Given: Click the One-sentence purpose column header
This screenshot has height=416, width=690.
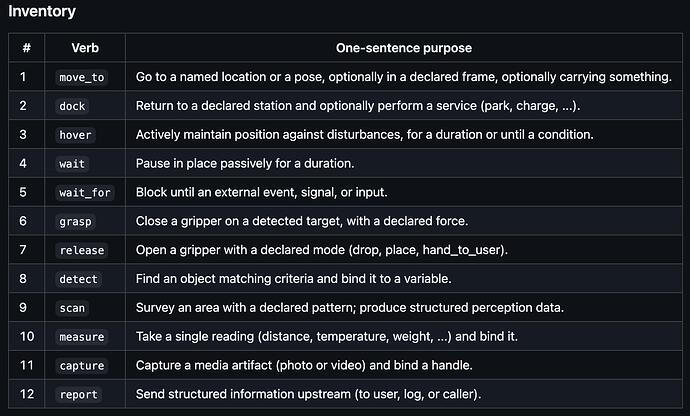Looking at the screenshot, I should pyautogui.click(x=404, y=48).
